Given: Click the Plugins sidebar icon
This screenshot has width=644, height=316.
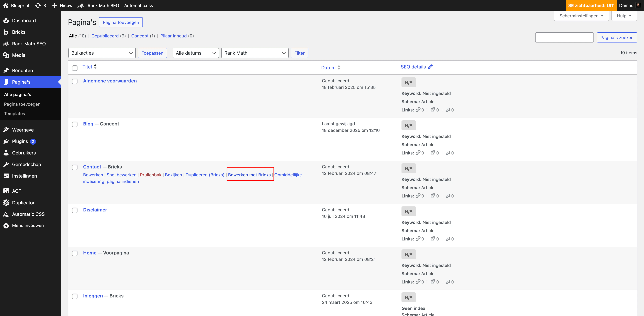Looking at the screenshot, I should click(6, 141).
